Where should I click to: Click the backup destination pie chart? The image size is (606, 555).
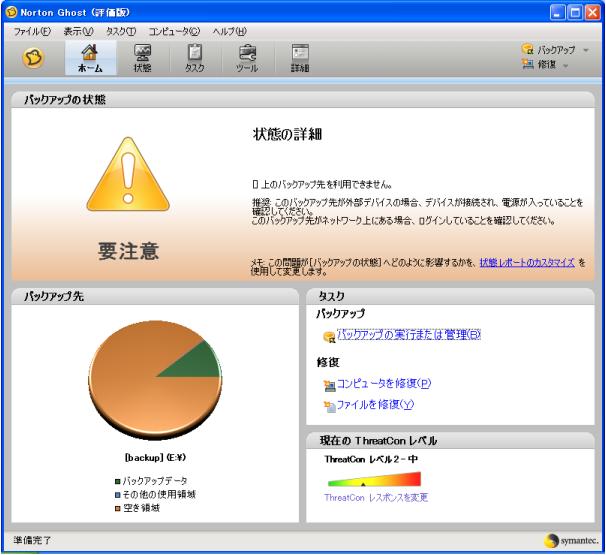pyautogui.click(x=155, y=380)
